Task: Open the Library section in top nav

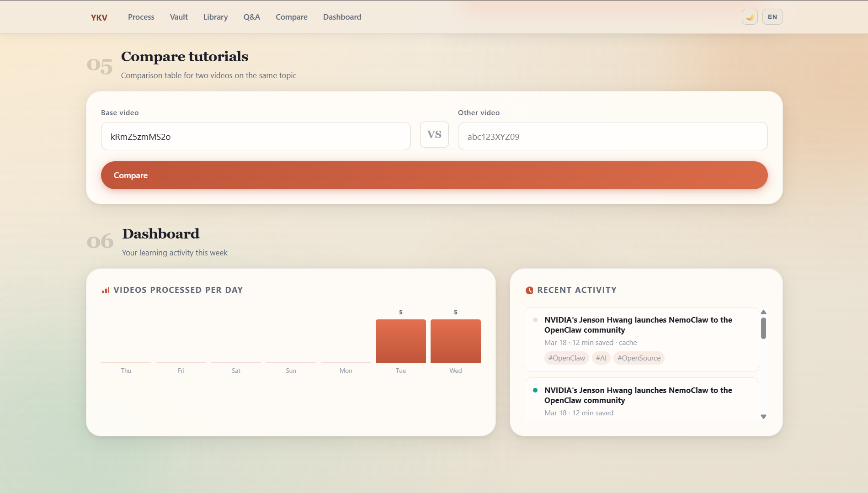Action: tap(215, 17)
